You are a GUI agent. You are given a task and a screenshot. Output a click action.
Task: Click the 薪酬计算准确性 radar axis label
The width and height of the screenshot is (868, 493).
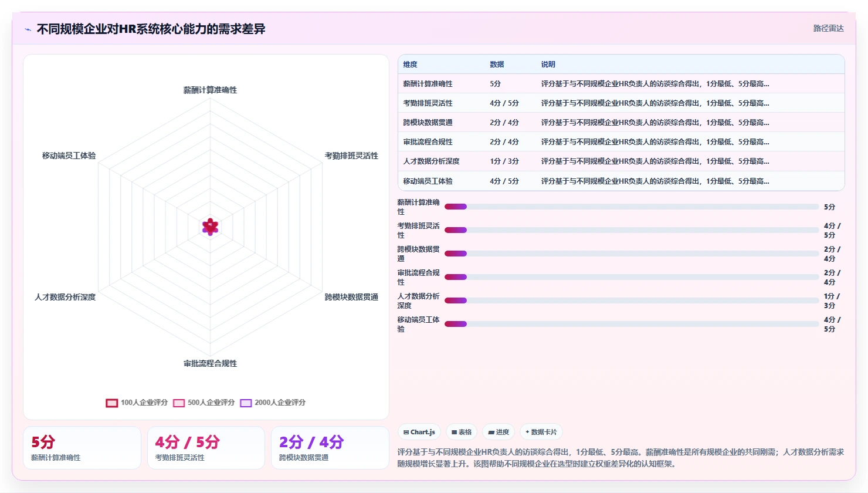(x=211, y=90)
